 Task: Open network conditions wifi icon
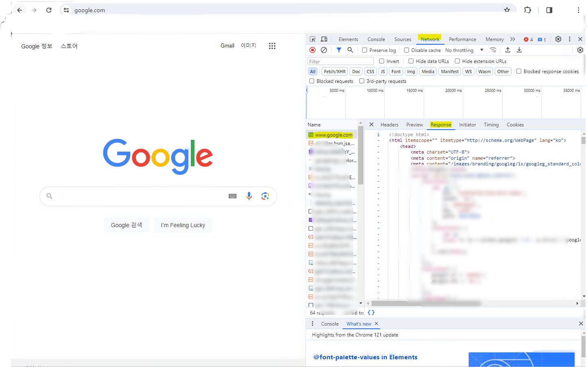[x=493, y=50]
